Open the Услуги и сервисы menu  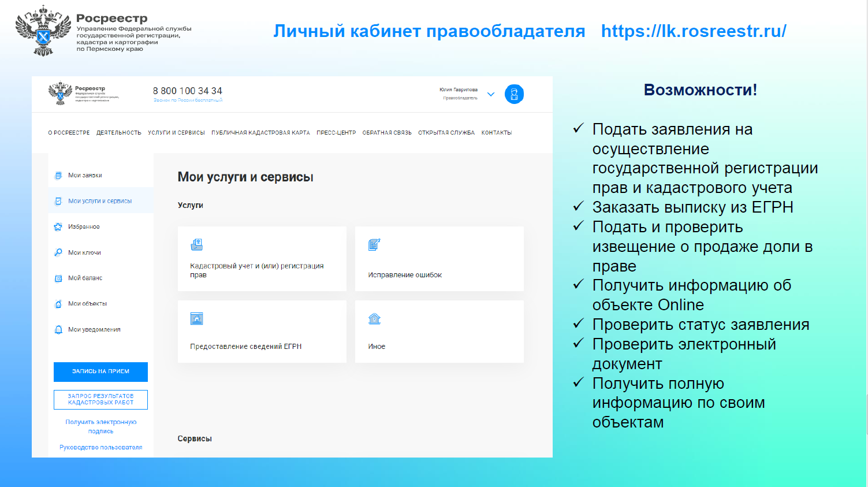pos(176,133)
